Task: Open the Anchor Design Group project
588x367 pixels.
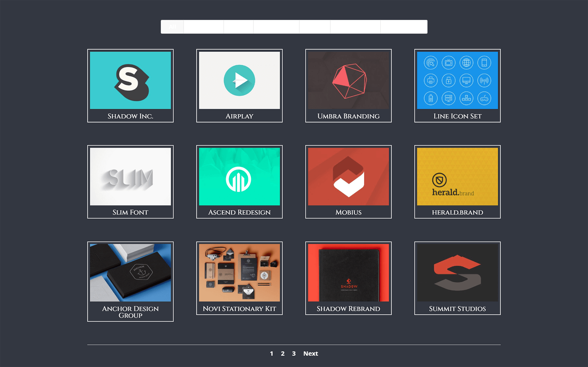Action: pyautogui.click(x=130, y=274)
